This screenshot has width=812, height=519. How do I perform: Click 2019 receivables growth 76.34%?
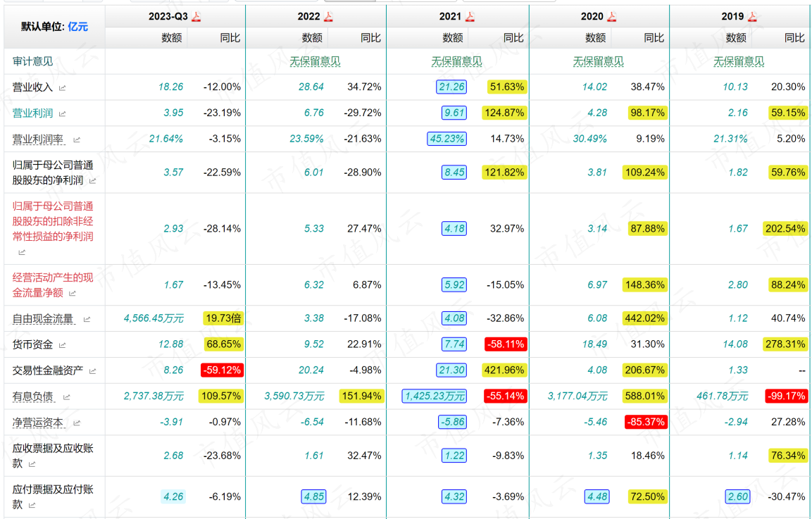[x=787, y=456]
